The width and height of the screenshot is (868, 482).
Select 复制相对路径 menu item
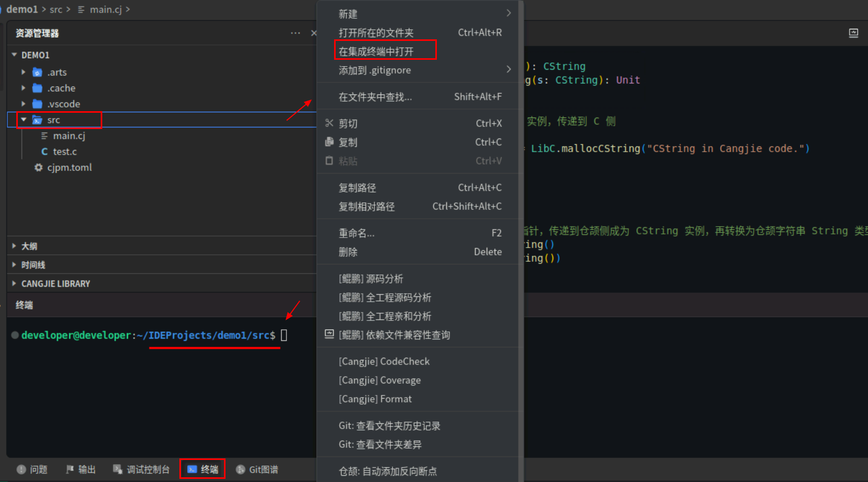pos(417,206)
